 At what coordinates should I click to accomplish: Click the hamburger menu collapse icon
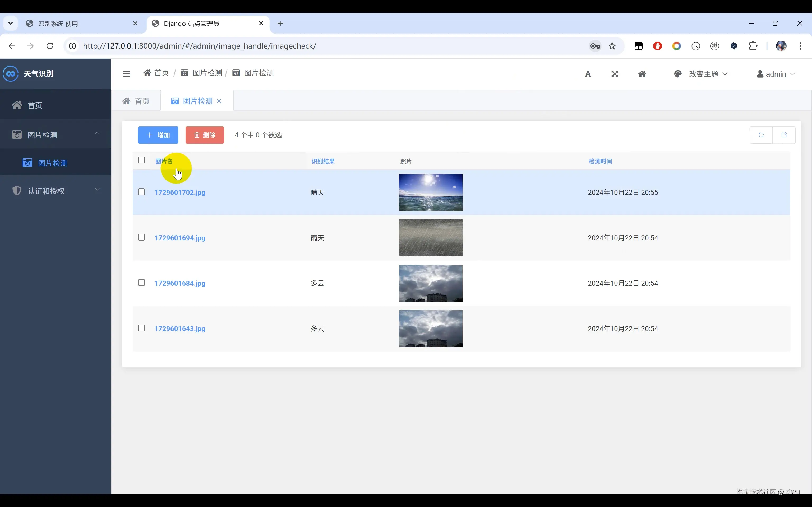(126, 74)
